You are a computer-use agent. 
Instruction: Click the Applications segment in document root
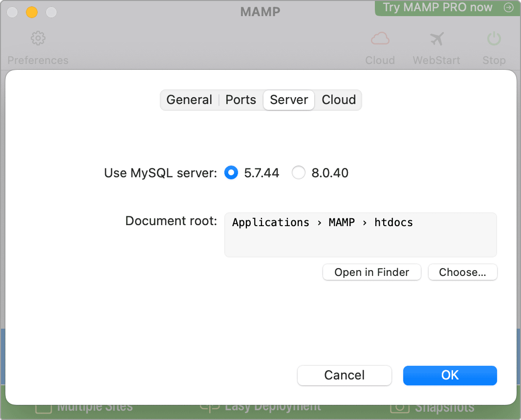click(x=271, y=222)
